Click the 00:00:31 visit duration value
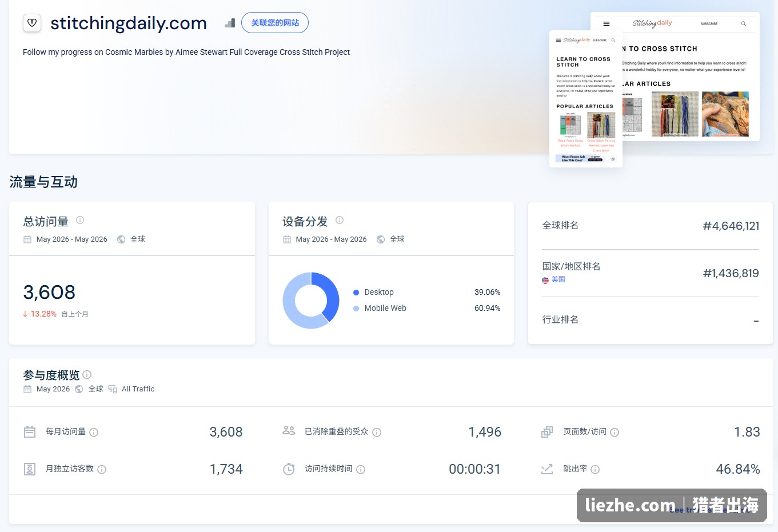 point(475,469)
